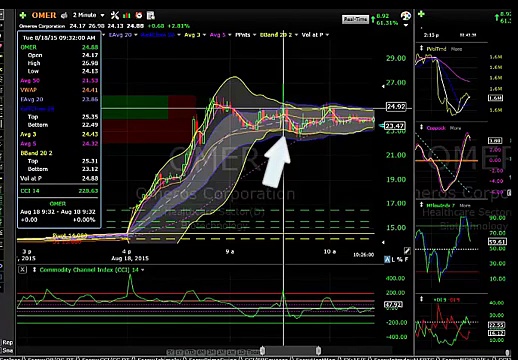This screenshot has height=360, width=518.
Task: Click the green plus icon in right panel
Action: 421,14
